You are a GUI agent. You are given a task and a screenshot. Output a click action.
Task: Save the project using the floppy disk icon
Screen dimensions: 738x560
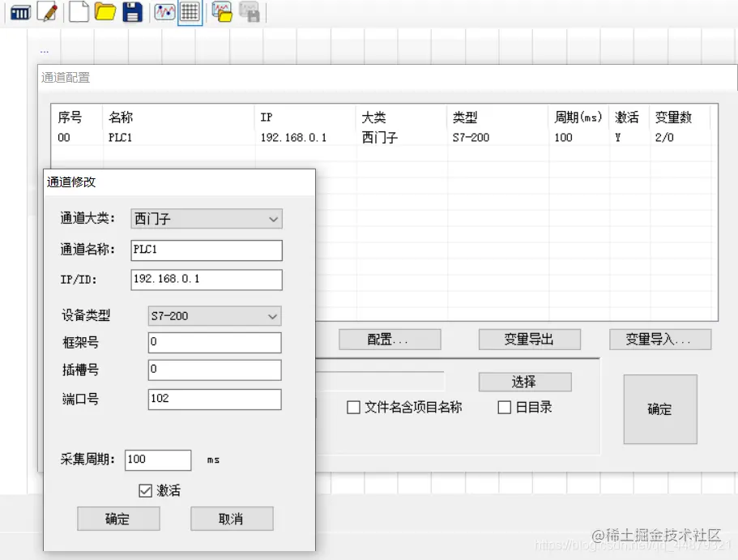click(131, 12)
